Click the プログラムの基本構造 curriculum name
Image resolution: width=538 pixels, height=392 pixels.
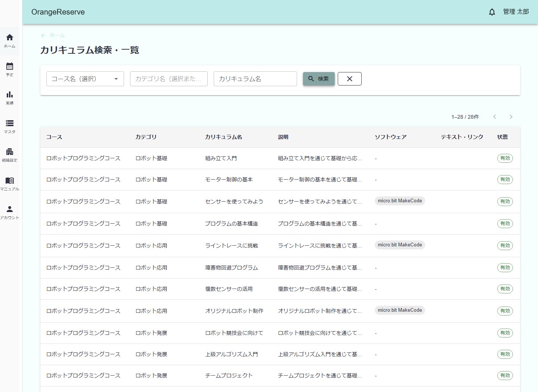pos(232,224)
